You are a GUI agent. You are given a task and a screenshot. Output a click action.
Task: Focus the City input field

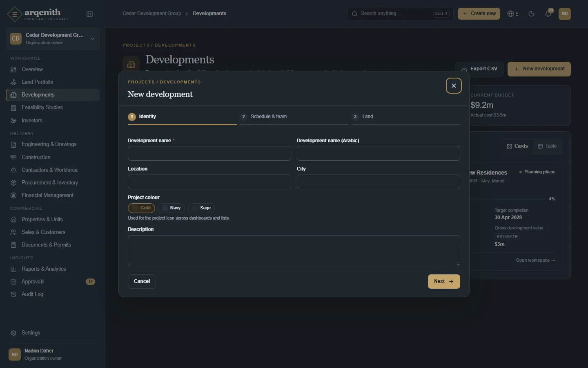[x=379, y=182]
